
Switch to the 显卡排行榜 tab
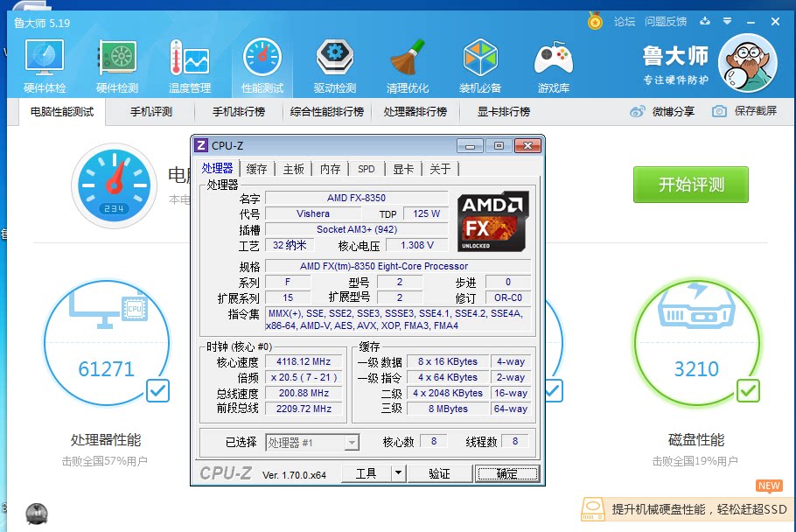tap(504, 112)
